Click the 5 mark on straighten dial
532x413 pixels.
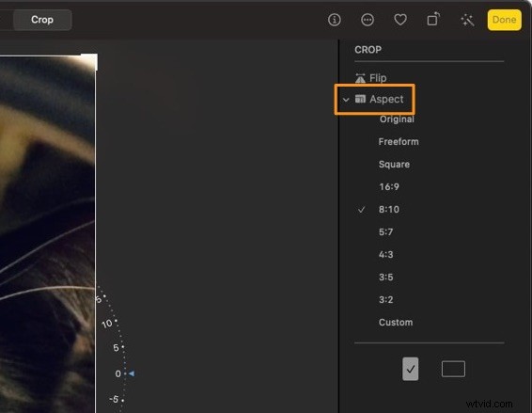click(x=116, y=348)
